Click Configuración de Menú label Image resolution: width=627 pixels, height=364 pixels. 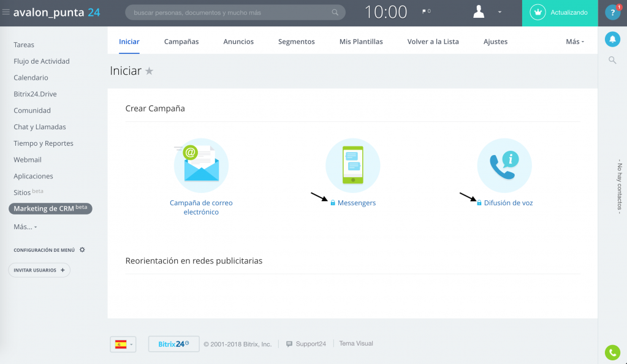click(44, 250)
